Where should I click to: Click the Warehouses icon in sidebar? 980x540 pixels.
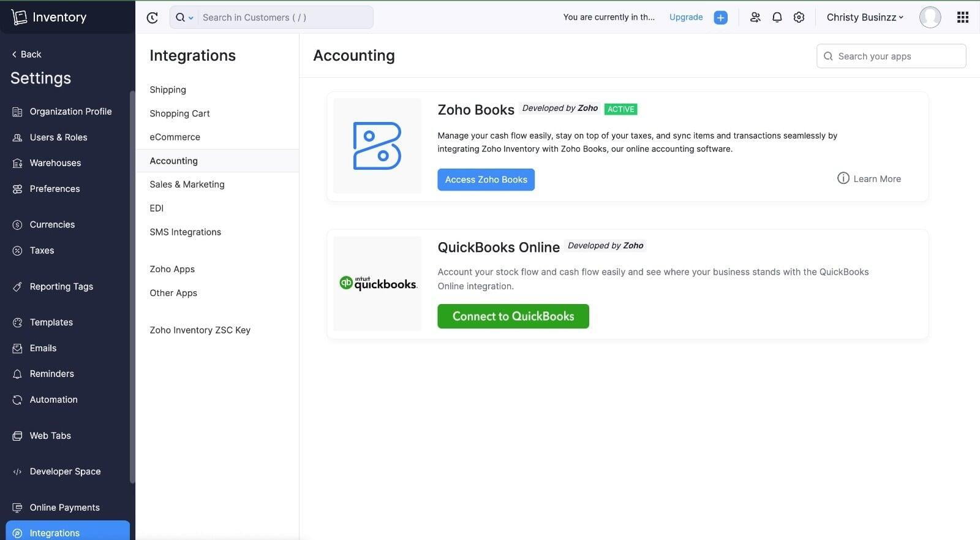[17, 163]
